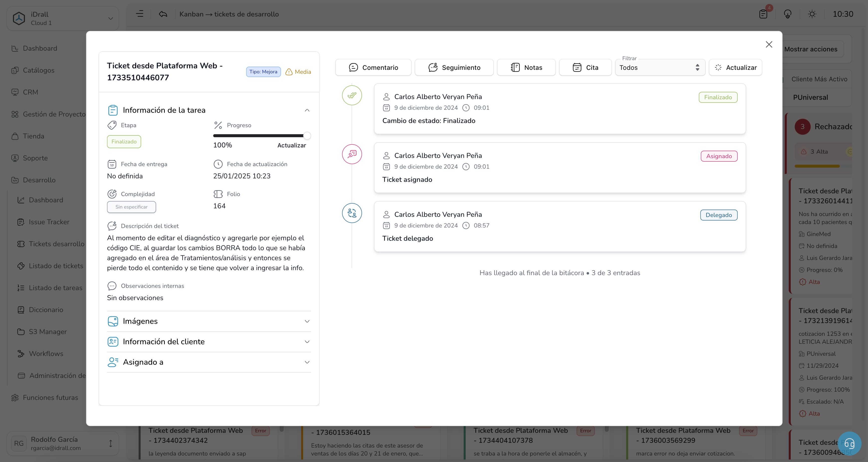Open the Filtrar Todos dropdown
Viewport: 868px width, 462px height.
click(x=660, y=67)
